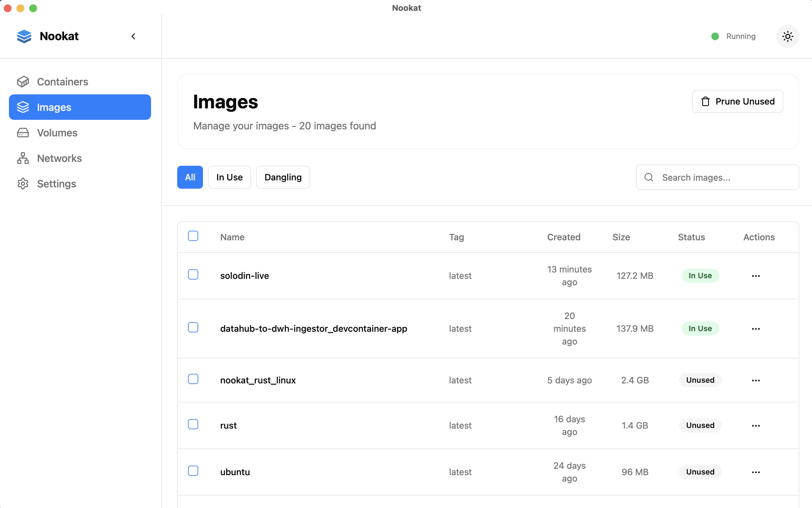
Task: Open Containers via its cube icon
Action: point(23,82)
